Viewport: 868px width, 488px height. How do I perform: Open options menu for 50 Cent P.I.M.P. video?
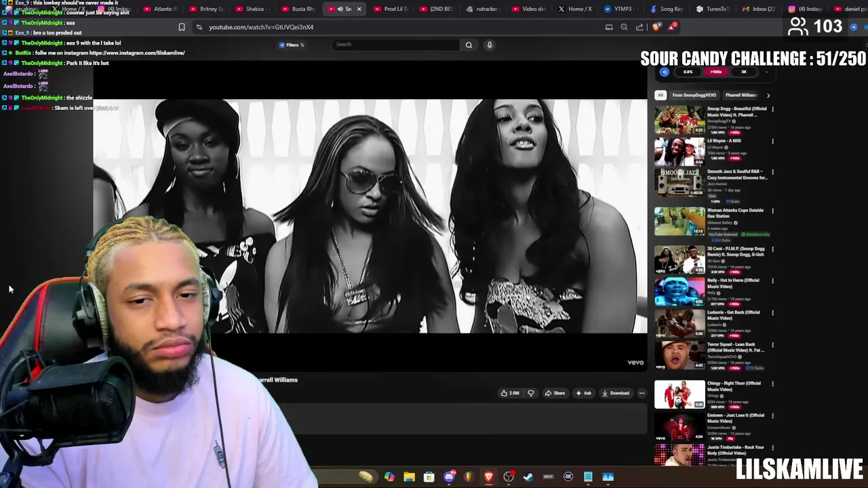coord(772,249)
